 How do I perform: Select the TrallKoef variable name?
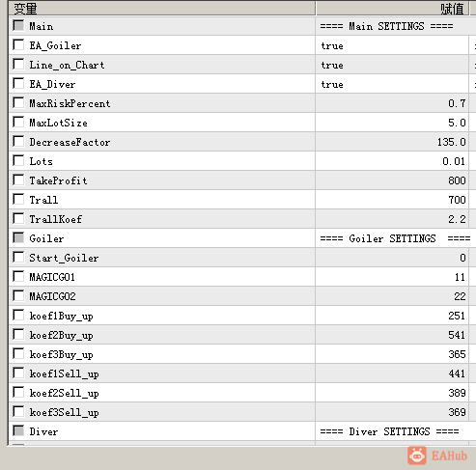click(x=55, y=219)
